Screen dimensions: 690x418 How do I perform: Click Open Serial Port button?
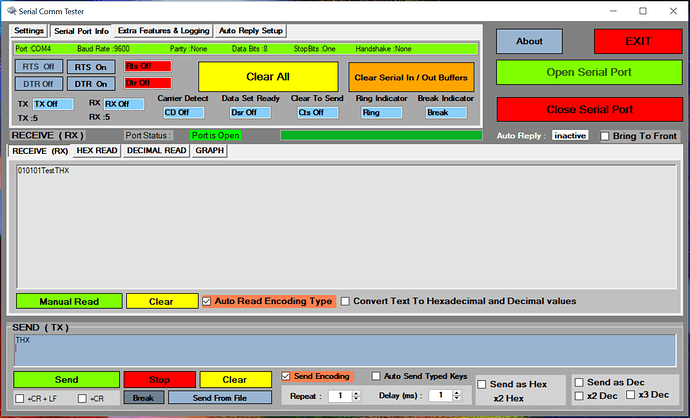coord(589,72)
